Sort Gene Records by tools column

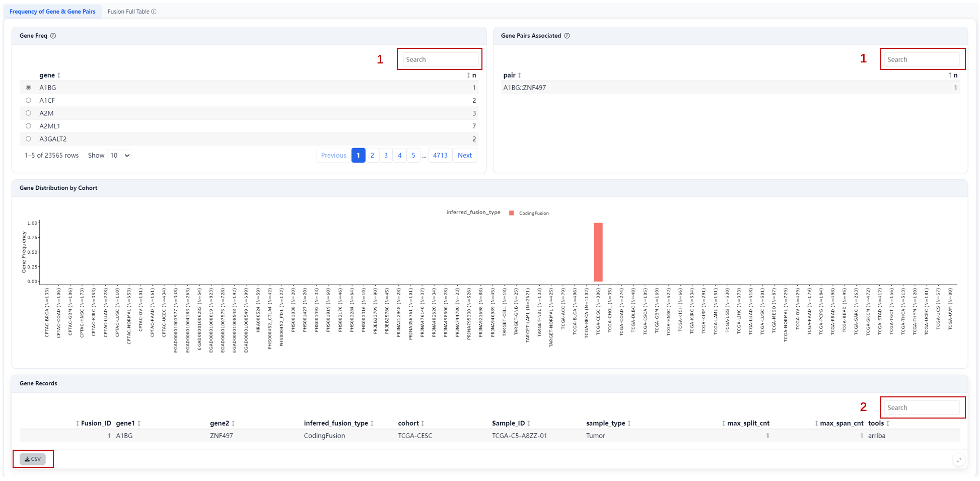click(x=879, y=423)
